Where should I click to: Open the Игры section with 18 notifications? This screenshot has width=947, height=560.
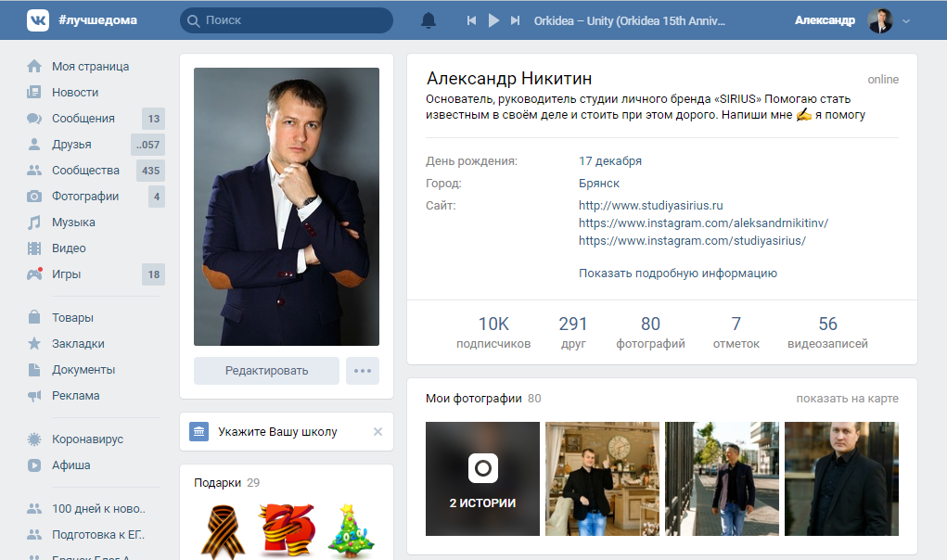click(67, 274)
